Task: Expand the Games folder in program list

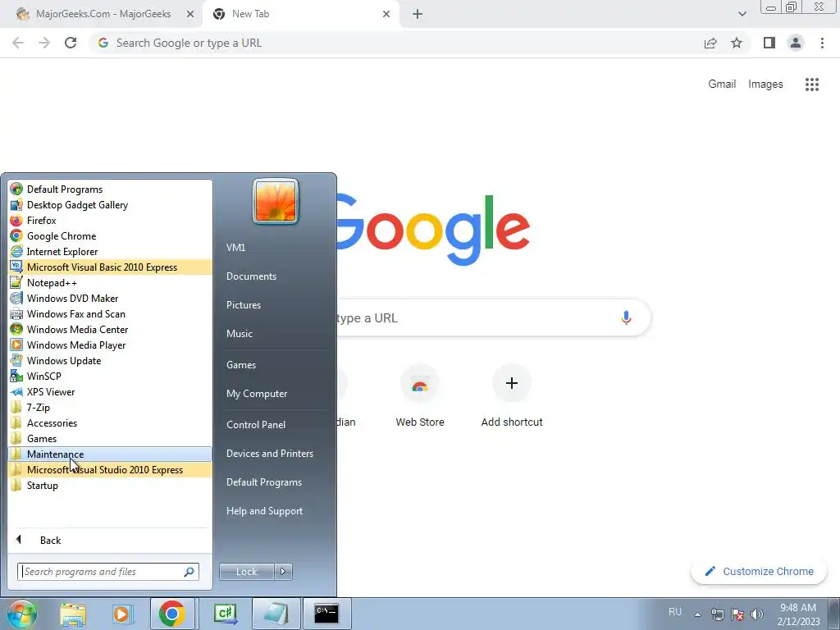Action: tap(110, 438)
